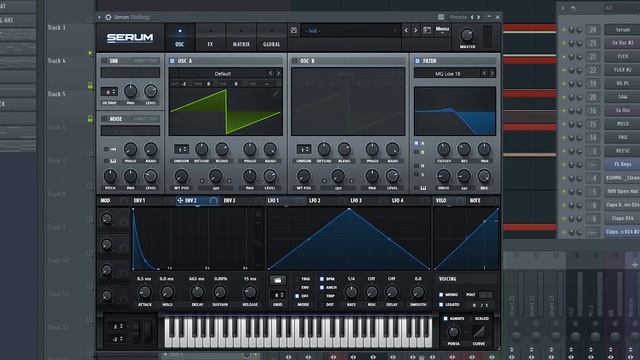Go to the previous Serum preset
The image size is (640, 360).
[x=406, y=31]
